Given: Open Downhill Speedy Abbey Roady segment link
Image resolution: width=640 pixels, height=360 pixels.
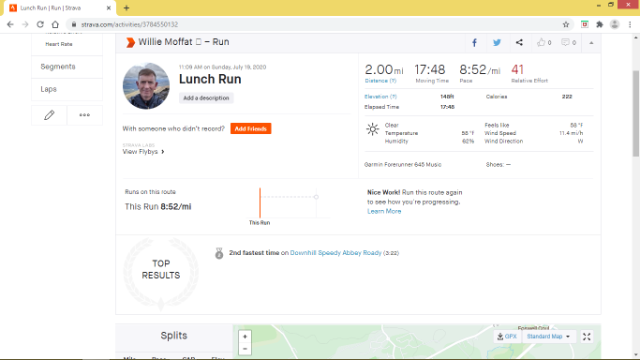Looking at the screenshot, I should click(x=336, y=253).
